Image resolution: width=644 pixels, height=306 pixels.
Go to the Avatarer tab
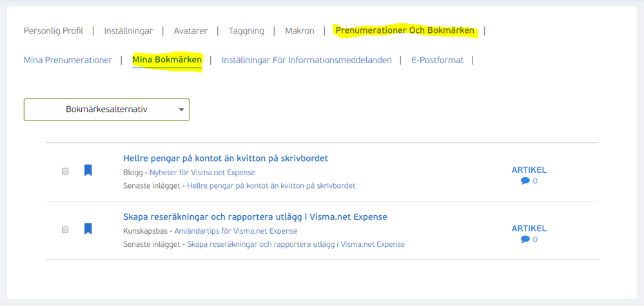click(190, 30)
